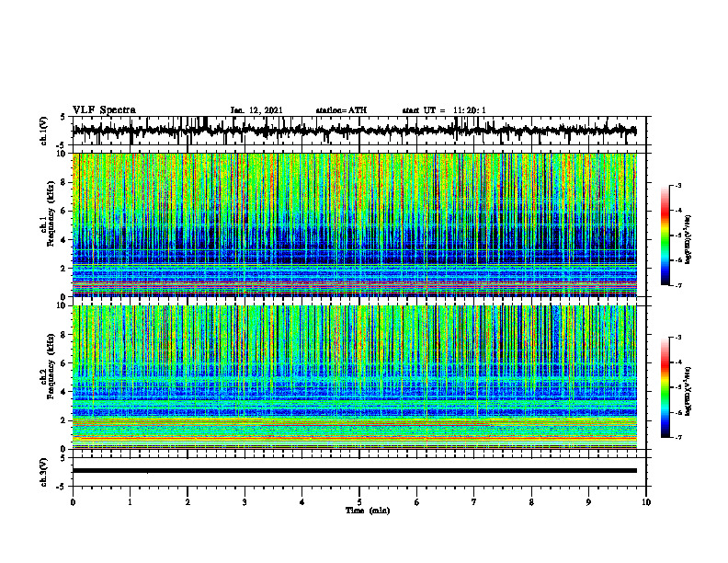The height and width of the screenshot is (563, 728).
Task: Click the upper colorbar's log(PSD) label
Action: coord(688,239)
